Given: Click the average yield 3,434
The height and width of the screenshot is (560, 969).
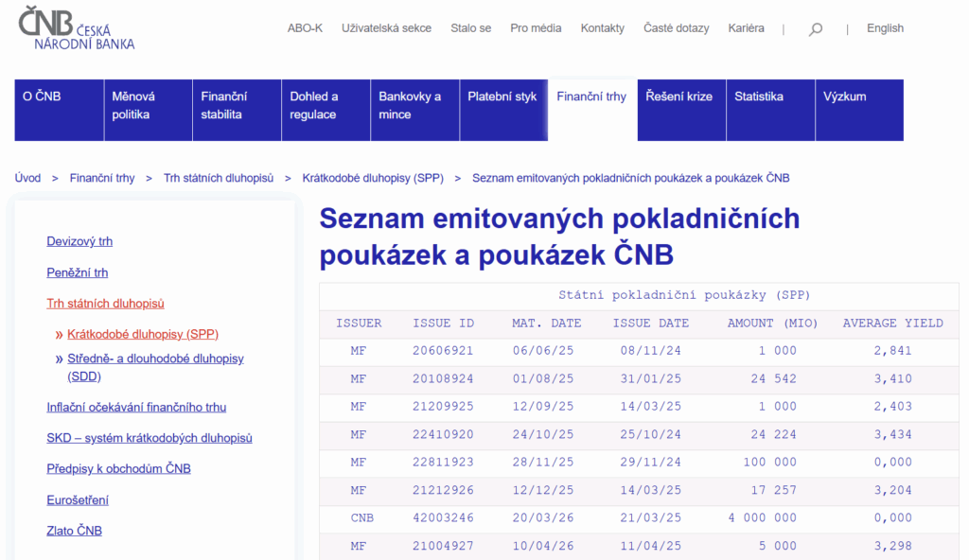Looking at the screenshot, I should (893, 434).
